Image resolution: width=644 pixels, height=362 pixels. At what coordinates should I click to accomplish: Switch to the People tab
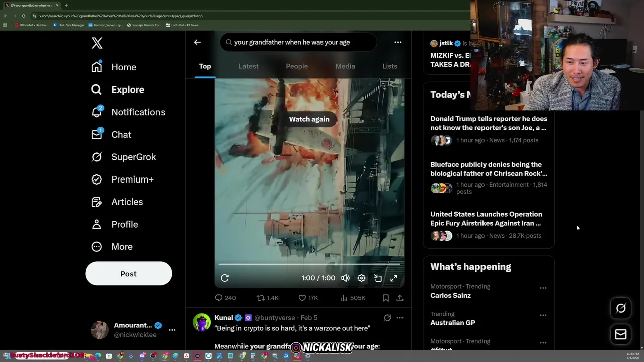(x=297, y=66)
